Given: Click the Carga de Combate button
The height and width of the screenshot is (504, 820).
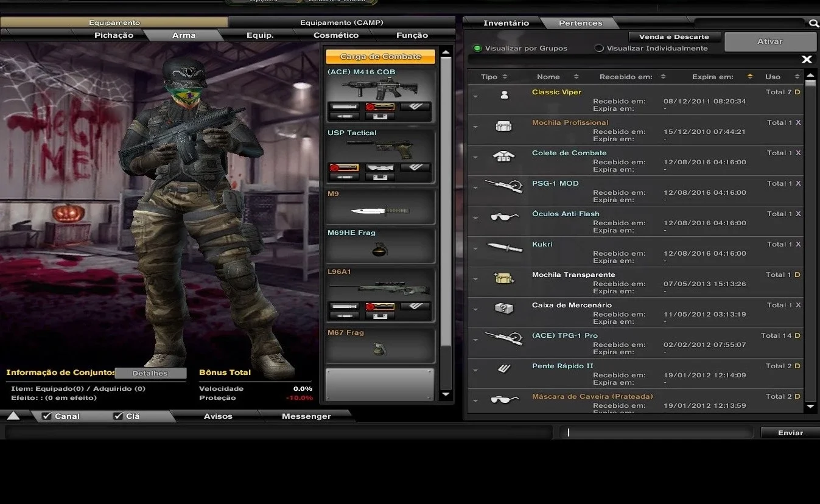Looking at the screenshot, I should (x=380, y=57).
